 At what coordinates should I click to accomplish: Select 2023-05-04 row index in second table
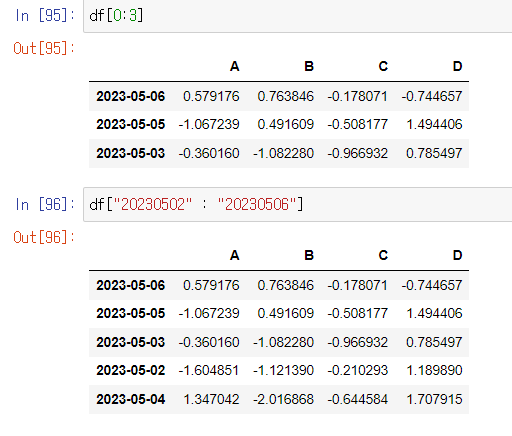pos(131,399)
